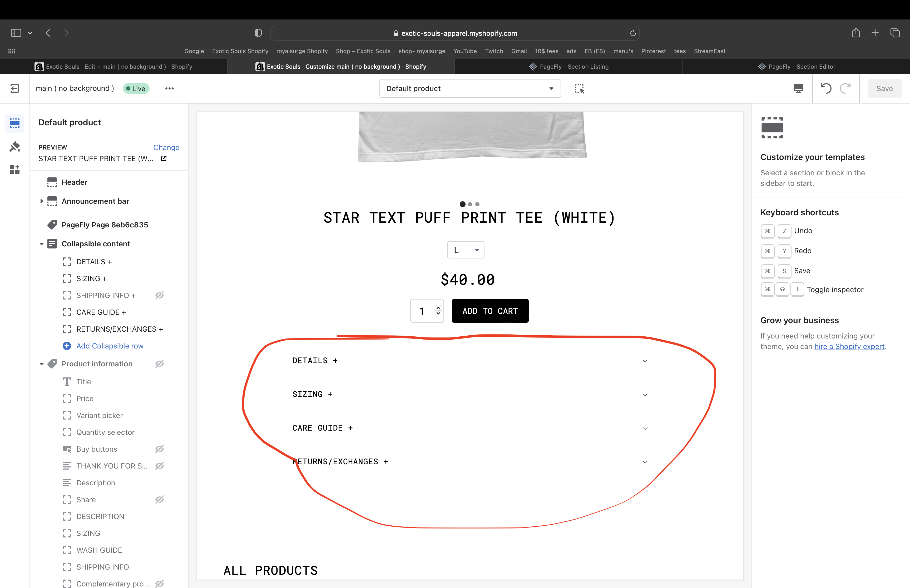Click the exit editor icon
Image resolution: width=910 pixels, height=588 pixels.
[14, 89]
